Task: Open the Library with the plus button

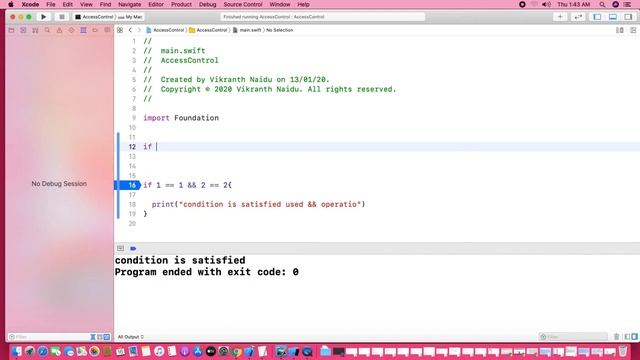Action: (560, 17)
